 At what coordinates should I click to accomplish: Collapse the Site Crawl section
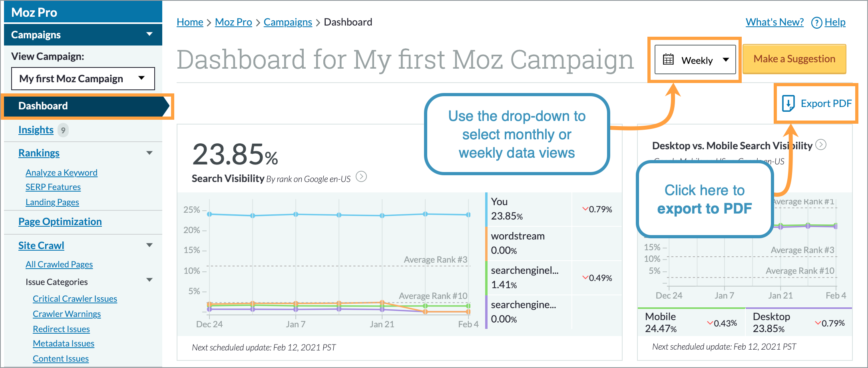point(149,245)
